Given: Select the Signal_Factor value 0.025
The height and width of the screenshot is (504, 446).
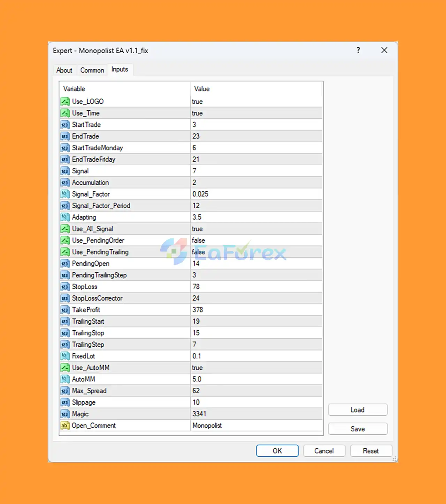Looking at the screenshot, I should pos(200,194).
